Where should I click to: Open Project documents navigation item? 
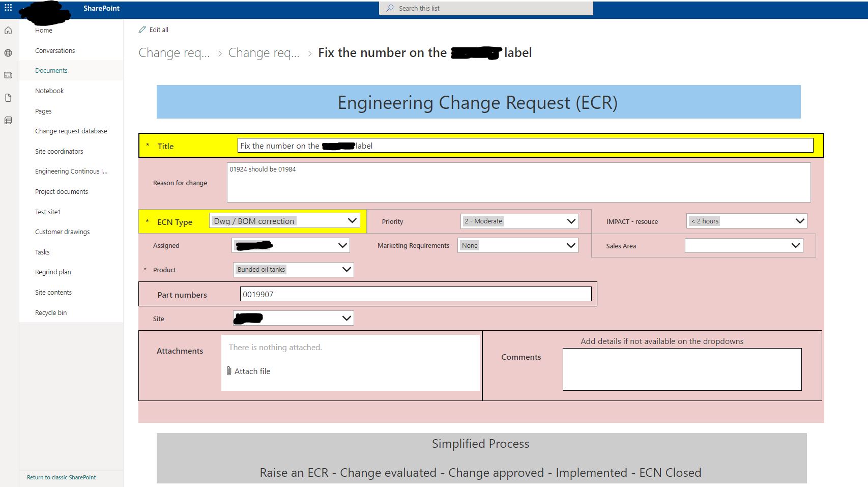pyautogui.click(x=62, y=191)
